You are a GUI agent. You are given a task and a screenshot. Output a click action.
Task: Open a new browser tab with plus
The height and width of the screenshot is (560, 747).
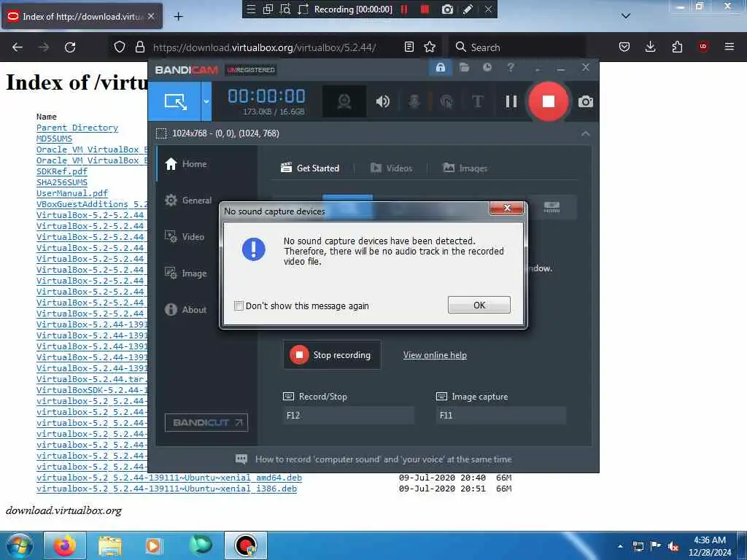click(178, 17)
